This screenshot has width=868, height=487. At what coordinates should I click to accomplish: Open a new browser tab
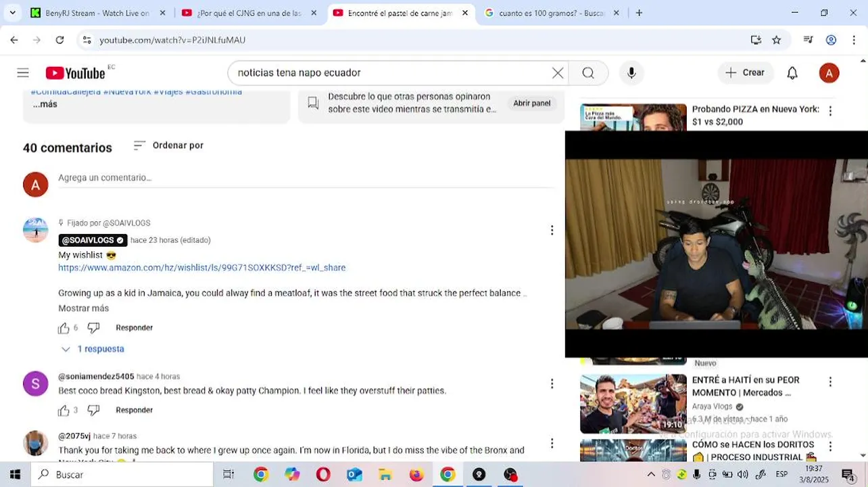click(639, 13)
